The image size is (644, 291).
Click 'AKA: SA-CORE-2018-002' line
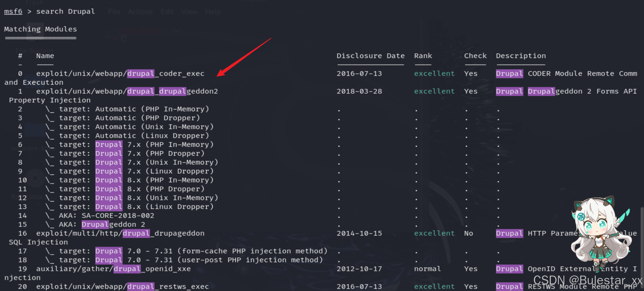[x=107, y=216]
